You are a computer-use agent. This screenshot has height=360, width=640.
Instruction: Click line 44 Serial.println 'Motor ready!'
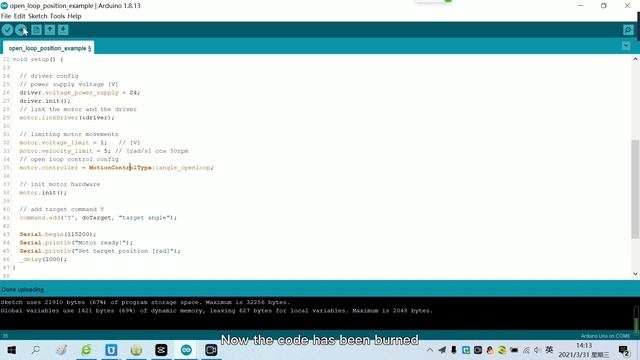tap(76, 242)
